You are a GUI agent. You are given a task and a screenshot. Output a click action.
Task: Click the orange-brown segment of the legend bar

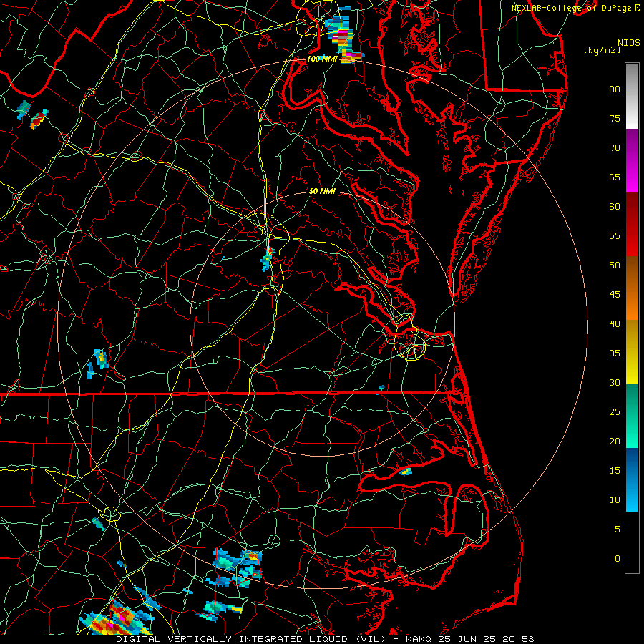[x=632, y=288]
